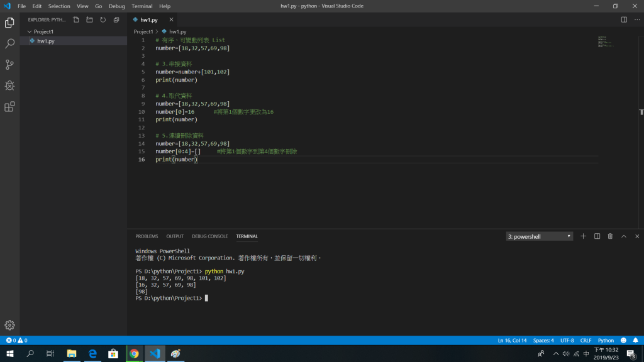Open the Debug view icon
The width and height of the screenshot is (644, 362).
(x=9, y=85)
